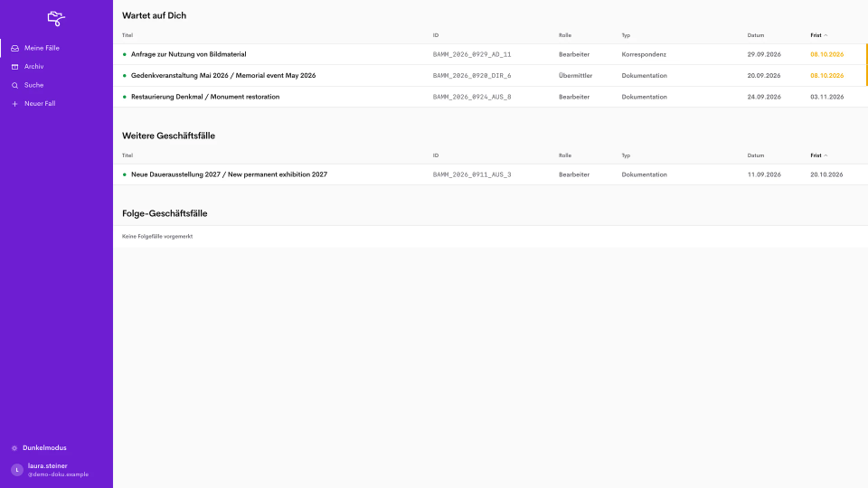Open case Neue Dauerausstellung 2027
The width and height of the screenshot is (868, 488).
pos(229,174)
